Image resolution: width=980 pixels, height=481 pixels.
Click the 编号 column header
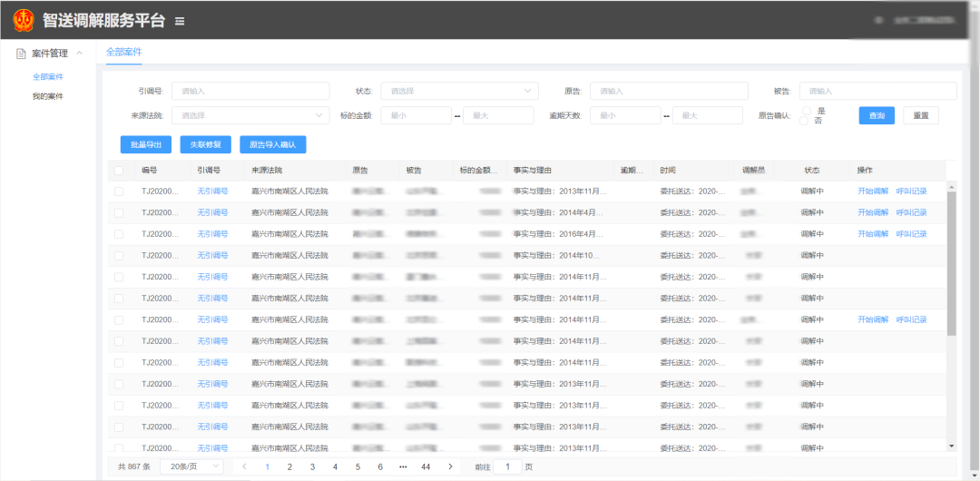(149, 170)
